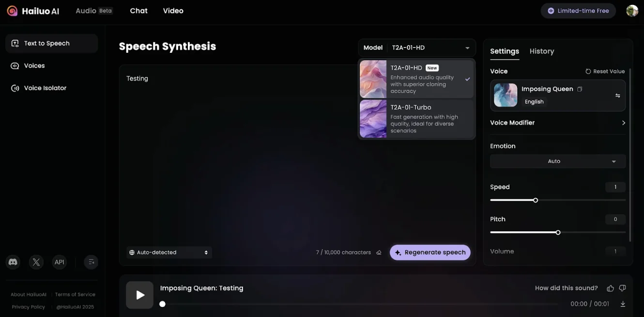
Task: Open the Emotion Auto dropdown
Action: click(558, 161)
